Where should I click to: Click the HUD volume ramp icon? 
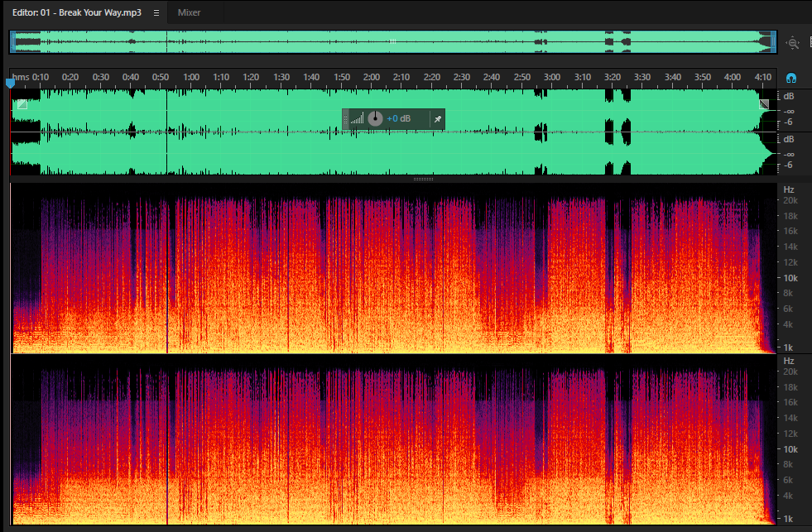coord(357,119)
